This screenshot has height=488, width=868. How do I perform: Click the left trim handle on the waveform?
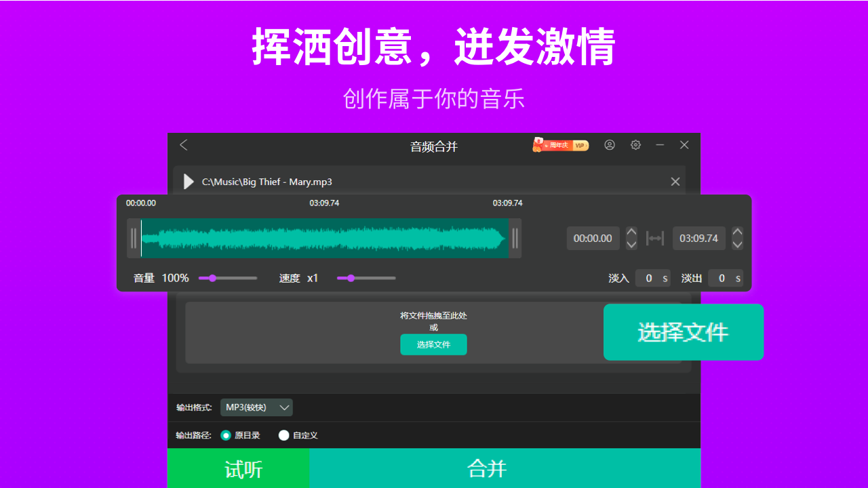click(134, 238)
